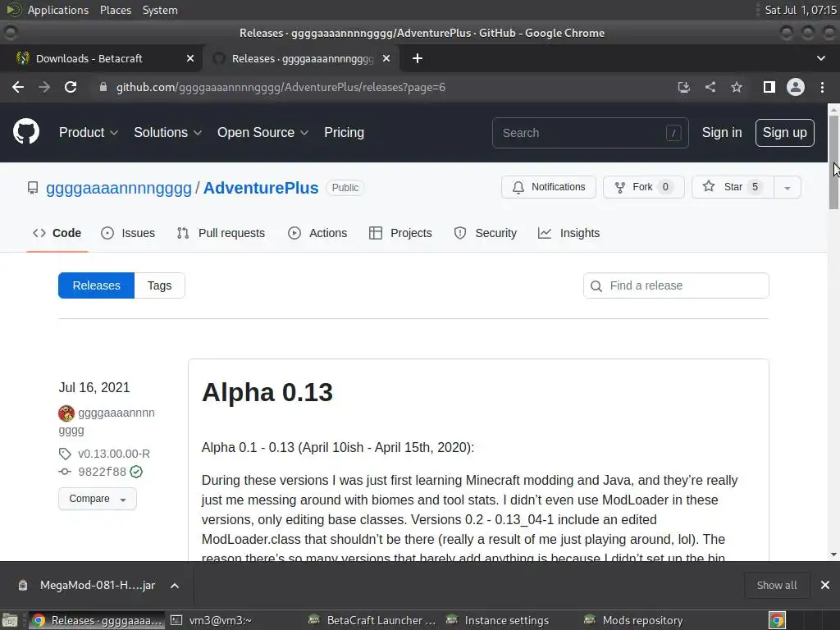Image resolution: width=840 pixels, height=630 pixels.
Task: Click the author avatar next to ggggaaaannnn
Action: pyautogui.click(x=66, y=413)
